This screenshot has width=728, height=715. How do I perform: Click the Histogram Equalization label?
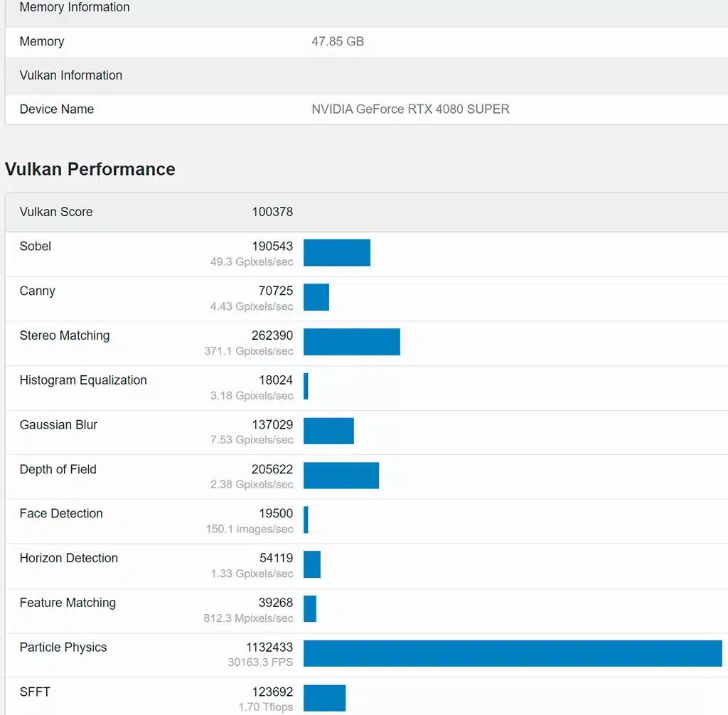click(x=83, y=380)
